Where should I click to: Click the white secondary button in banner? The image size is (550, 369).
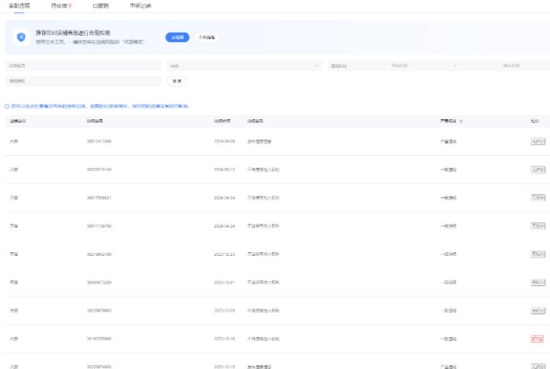point(207,37)
